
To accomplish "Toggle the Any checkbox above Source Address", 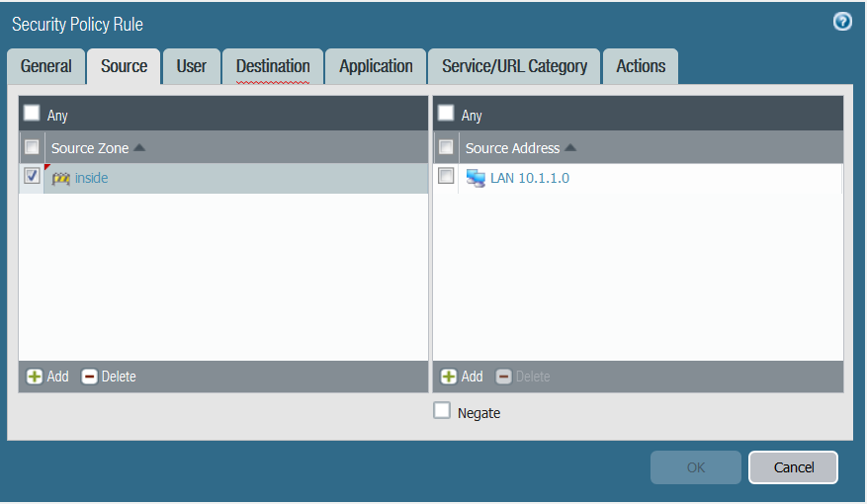I will click(x=446, y=114).
